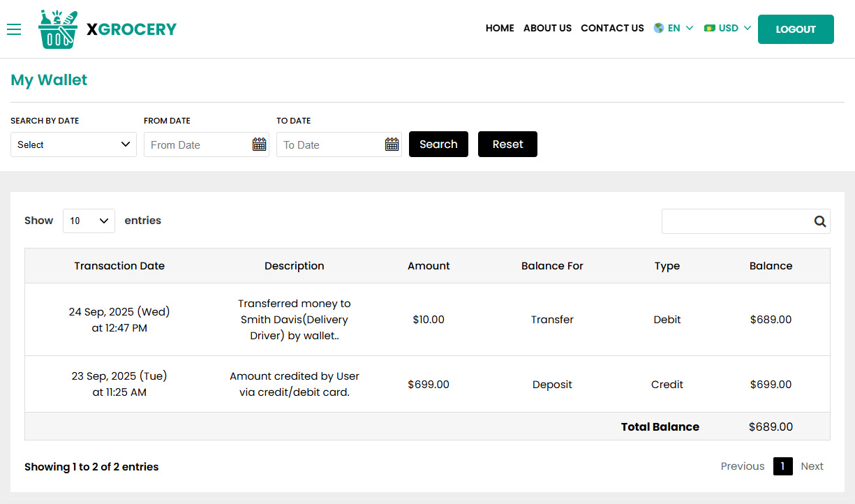Click the LOGOUT button
This screenshot has width=855, height=504.
[796, 29]
